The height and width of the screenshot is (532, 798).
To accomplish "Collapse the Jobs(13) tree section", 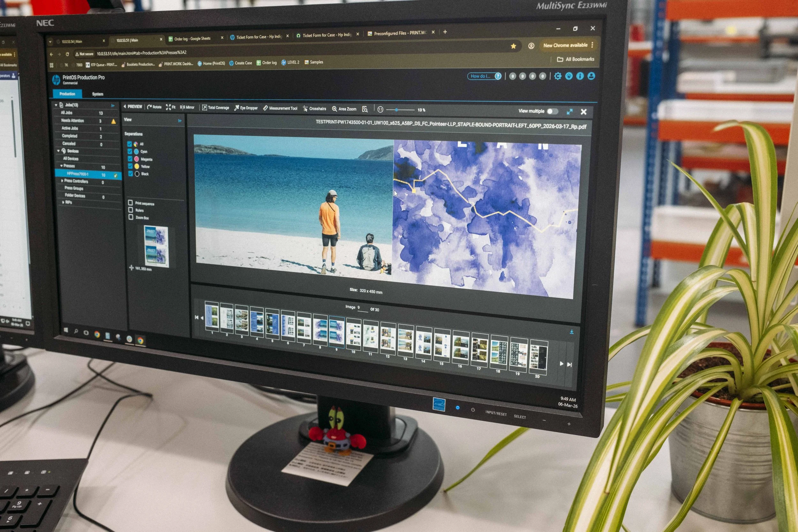I will coord(56,105).
